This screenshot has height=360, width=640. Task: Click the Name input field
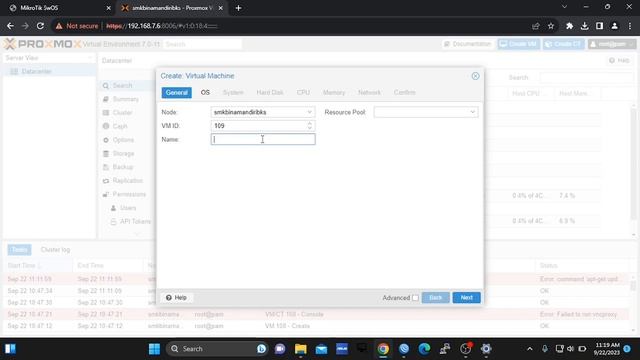(263, 139)
